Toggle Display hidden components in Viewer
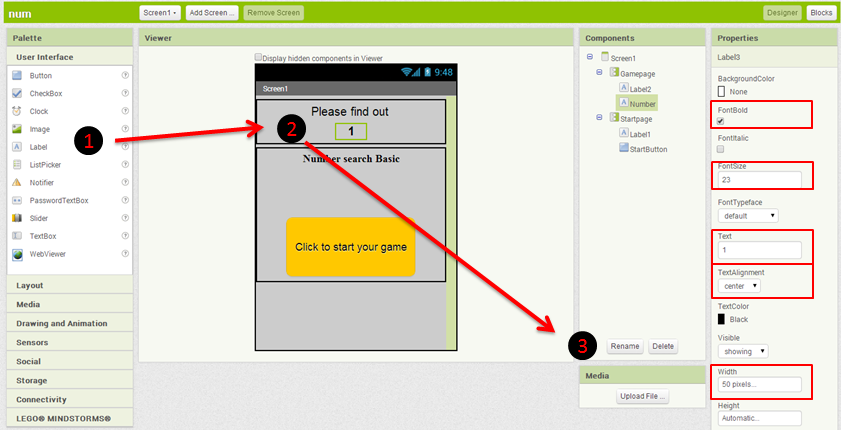 pyautogui.click(x=259, y=57)
